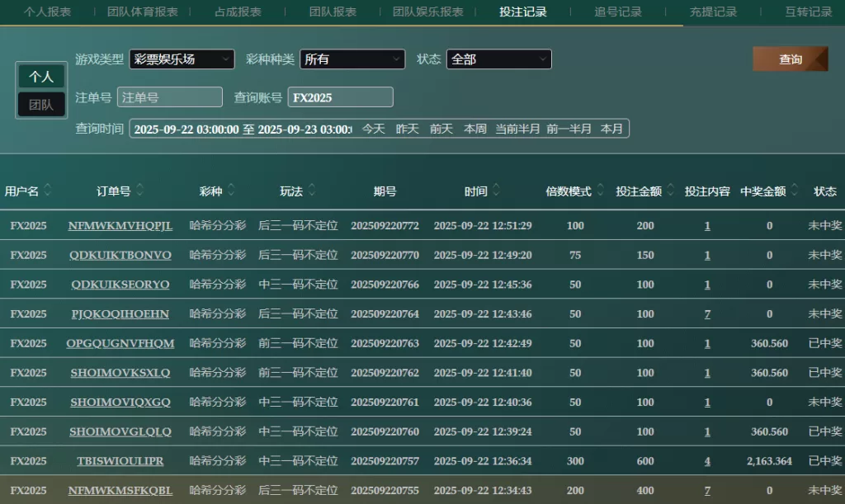
Task: Go to the 充提记录 tab
Action: pyautogui.click(x=713, y=12)
